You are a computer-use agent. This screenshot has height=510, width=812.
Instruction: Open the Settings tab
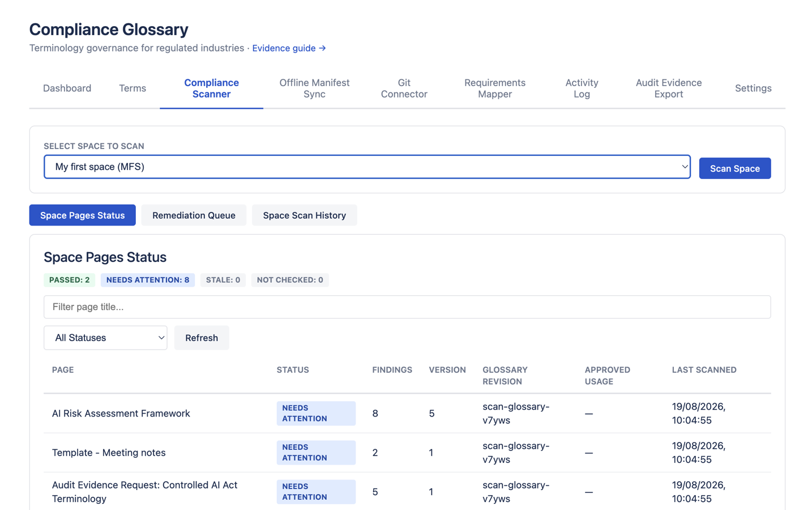click(753, 88)
